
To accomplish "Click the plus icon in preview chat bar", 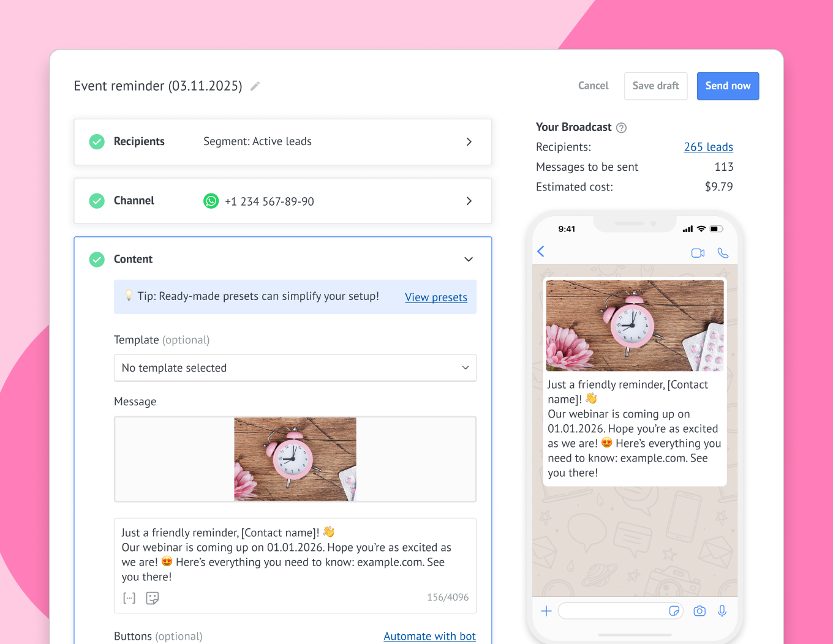I will (x=546, y=611).
